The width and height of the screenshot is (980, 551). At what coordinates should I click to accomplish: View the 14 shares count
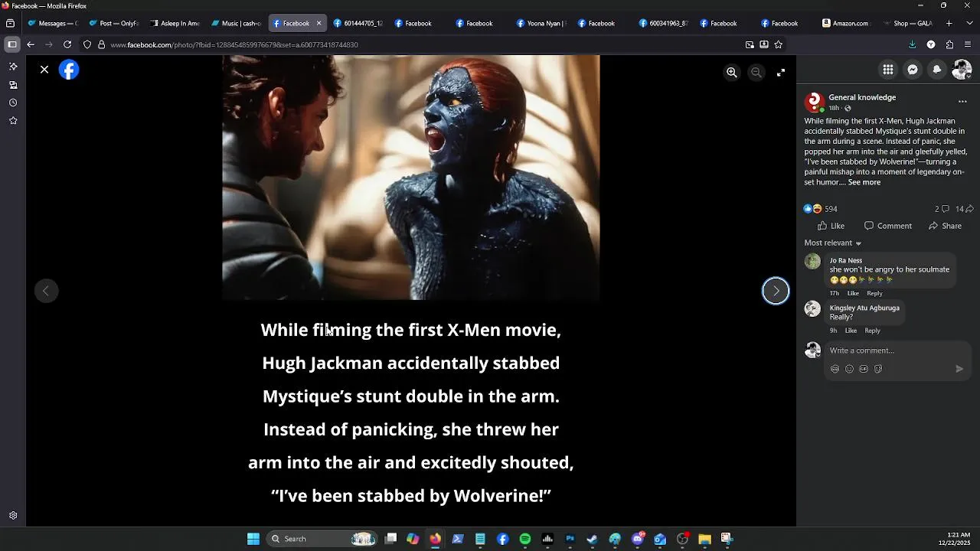pos(964,209)
